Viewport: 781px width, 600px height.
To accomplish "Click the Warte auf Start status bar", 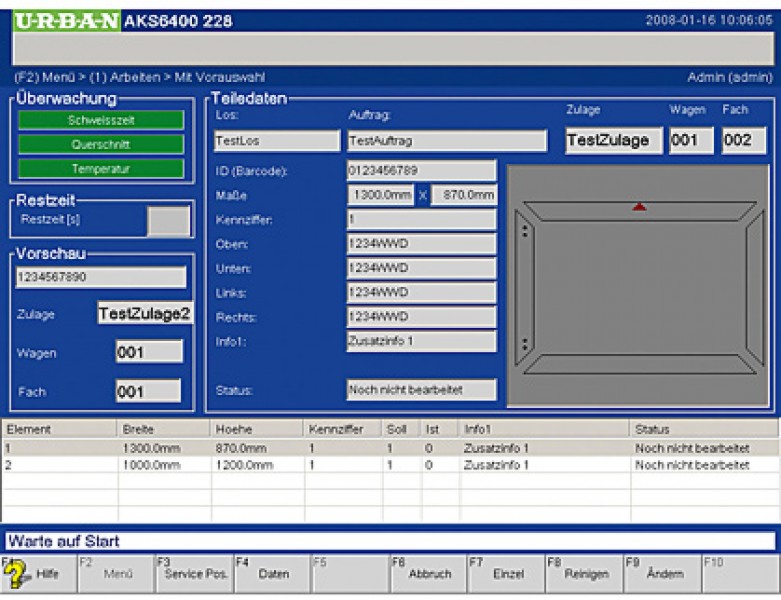I will 390,541.
